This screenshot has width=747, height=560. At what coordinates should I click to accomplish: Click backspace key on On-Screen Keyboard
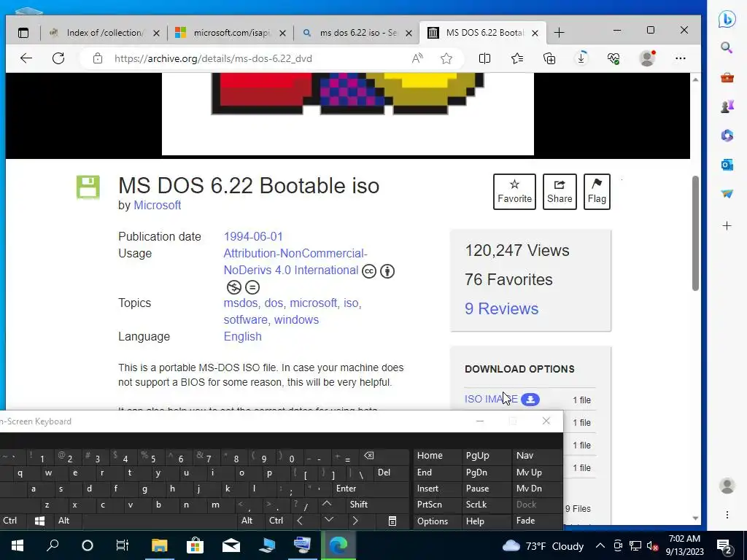pos(368,456)
